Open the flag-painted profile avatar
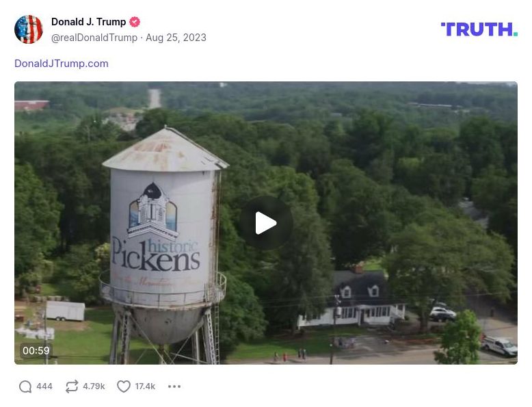This screenshot has height=407, width=532. tap(29, 29)
